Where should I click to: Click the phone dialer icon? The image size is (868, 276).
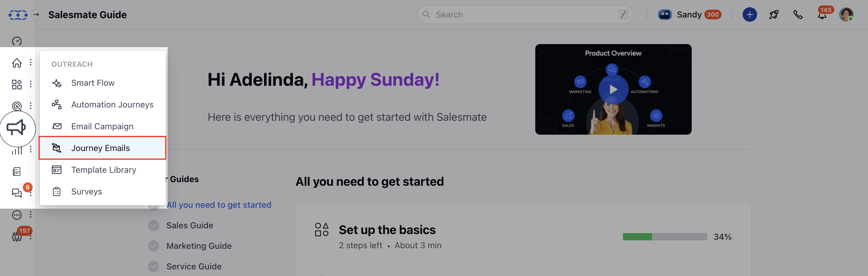point(797,14)
